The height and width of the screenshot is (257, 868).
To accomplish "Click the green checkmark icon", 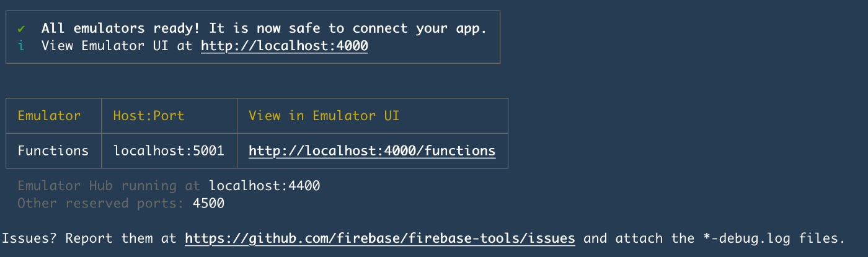I will tap(22, 28).
